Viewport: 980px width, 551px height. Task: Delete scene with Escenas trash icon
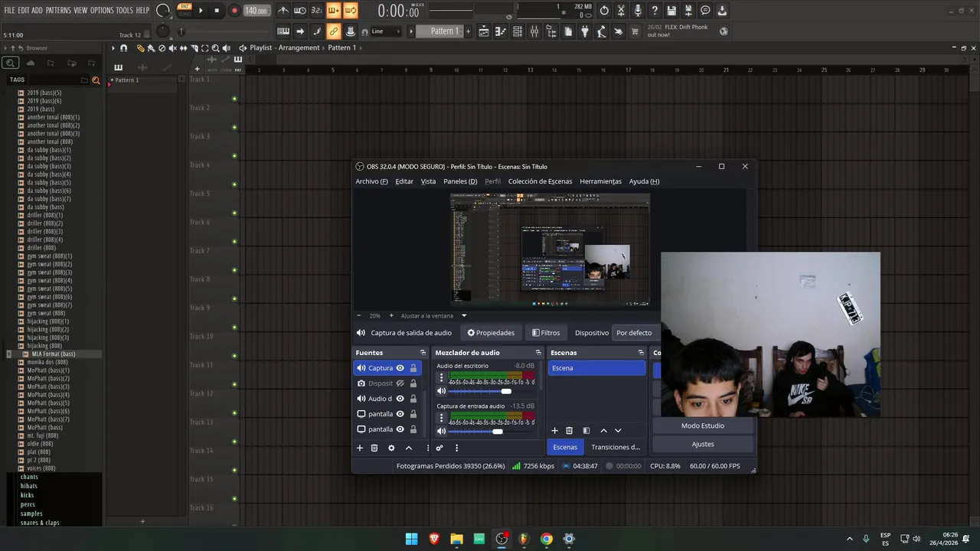pos(569,431)
